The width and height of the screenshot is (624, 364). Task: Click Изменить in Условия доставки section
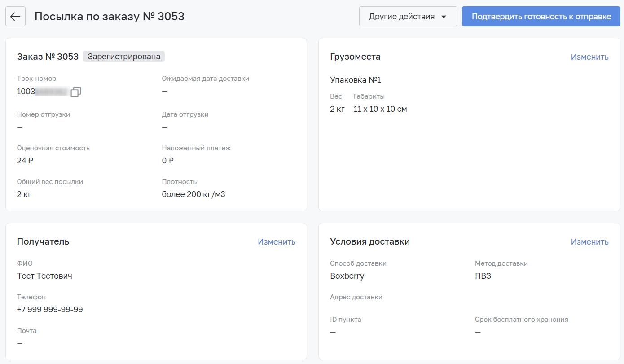[589, 242]
